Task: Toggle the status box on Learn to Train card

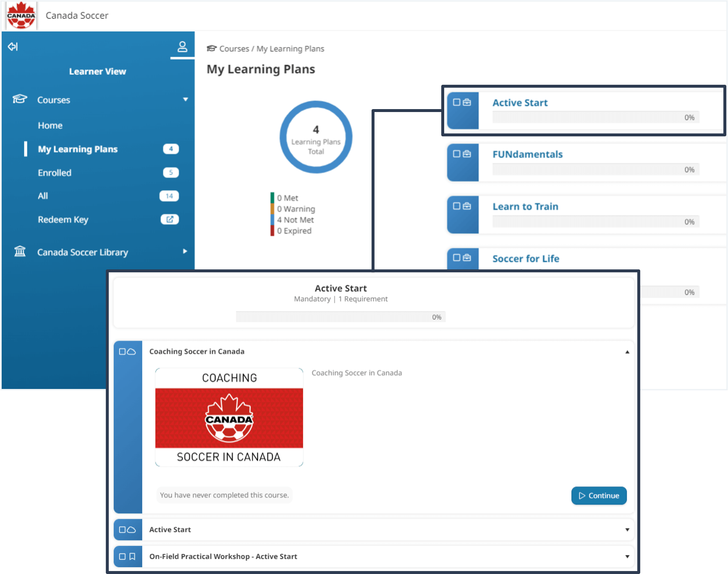Action: pyautogui.click(x=457, y=206)
